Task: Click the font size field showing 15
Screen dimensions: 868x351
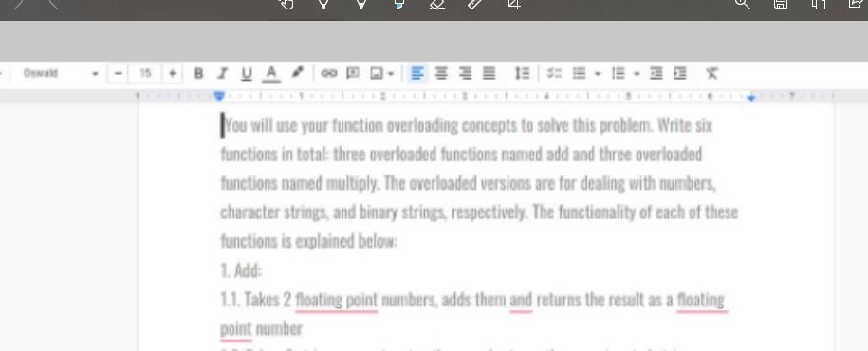Action: click(x=145, y=73)
